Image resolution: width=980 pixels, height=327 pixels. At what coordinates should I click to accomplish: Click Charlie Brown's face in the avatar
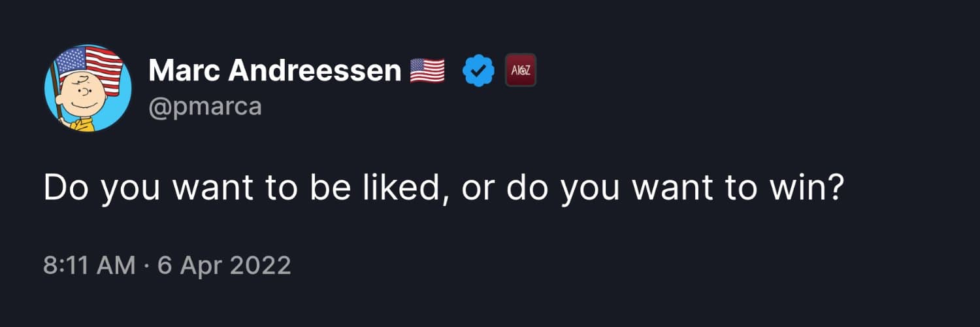click(x=78, y=97)
